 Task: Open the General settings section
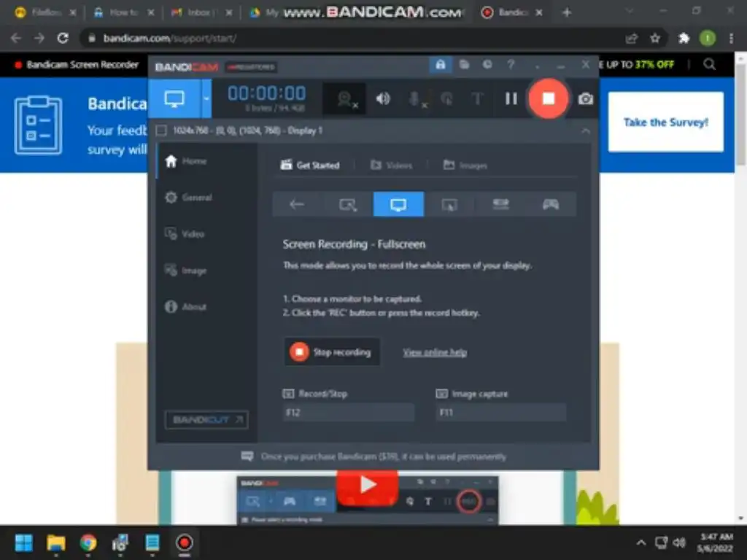tap(189, 198)
